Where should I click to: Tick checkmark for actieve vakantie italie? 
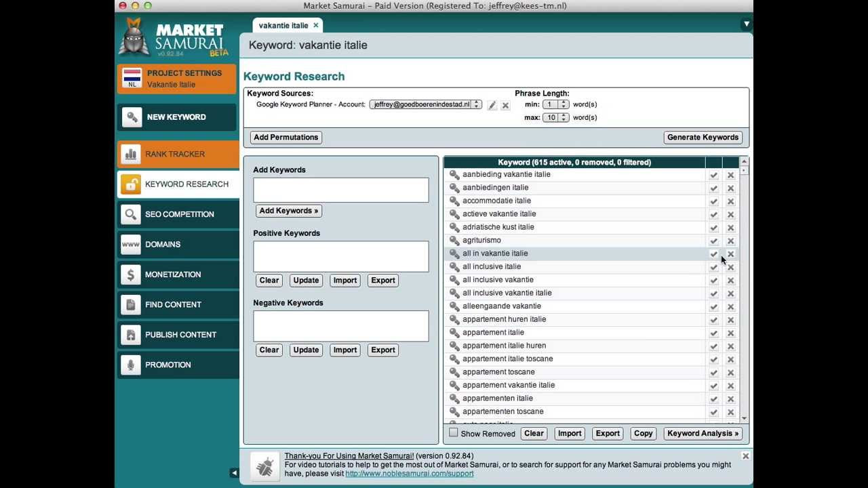713,215
